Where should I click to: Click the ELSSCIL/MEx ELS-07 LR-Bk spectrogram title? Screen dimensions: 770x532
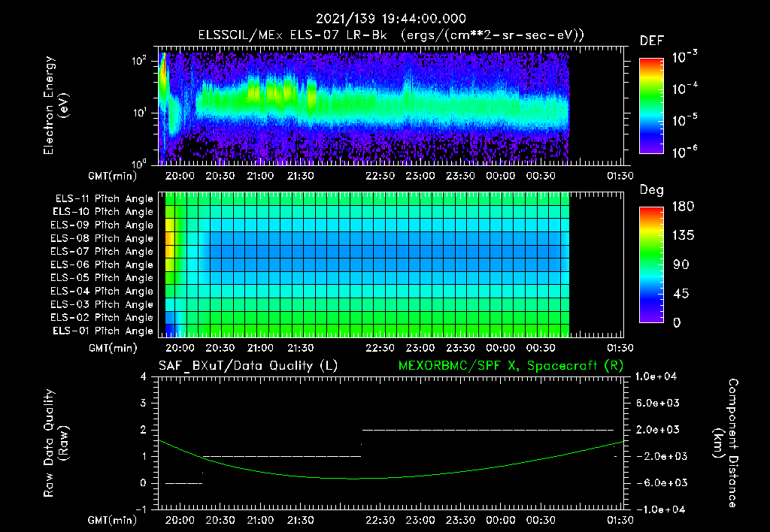click(293, 35)
